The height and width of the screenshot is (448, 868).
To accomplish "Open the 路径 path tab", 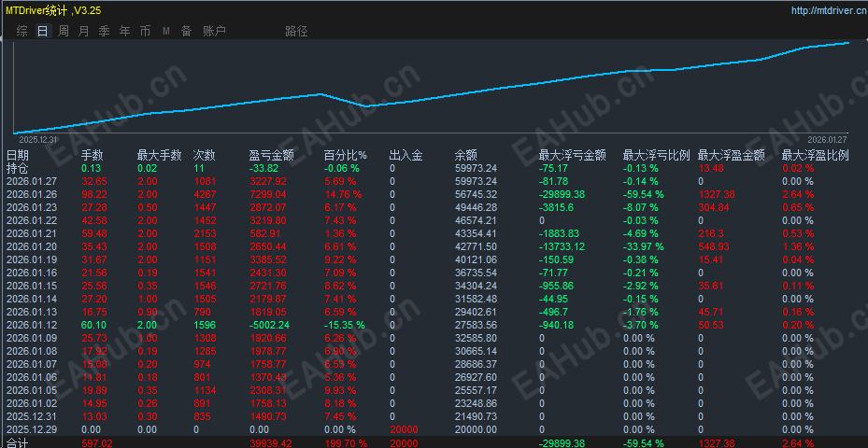I will (297, 32).
